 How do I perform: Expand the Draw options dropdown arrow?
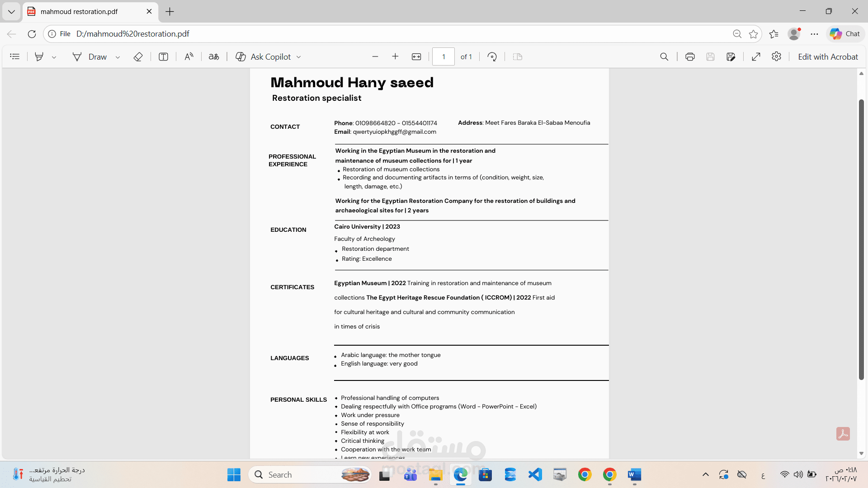[118, 57]
